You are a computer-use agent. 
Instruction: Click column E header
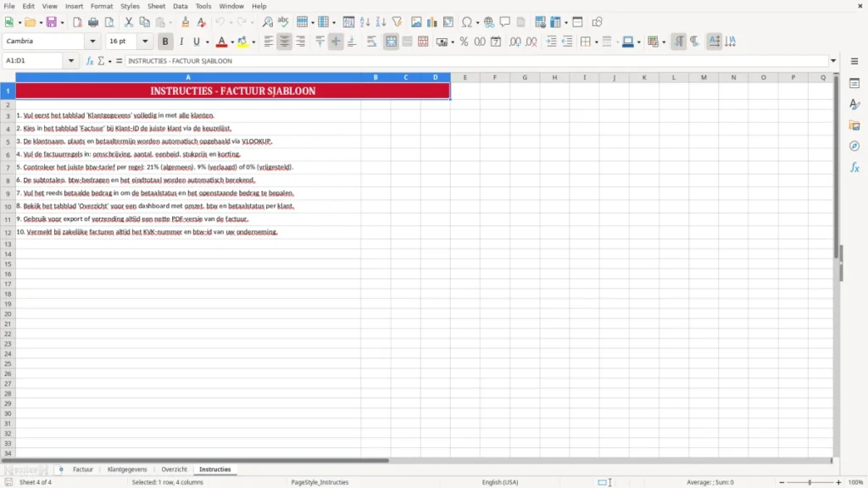(x=465, y=77)
